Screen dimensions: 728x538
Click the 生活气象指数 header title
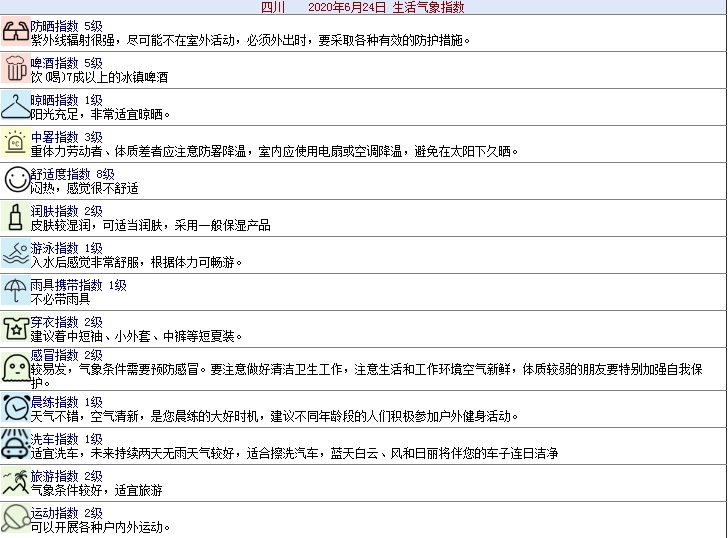tap(428, 7)
